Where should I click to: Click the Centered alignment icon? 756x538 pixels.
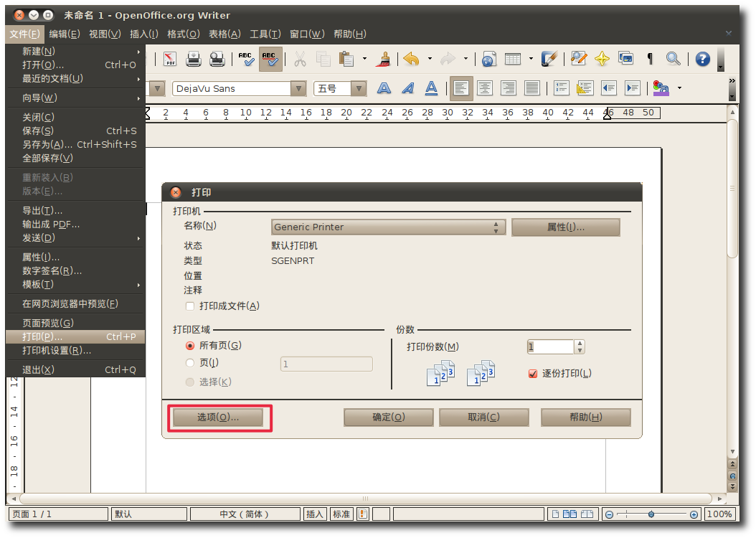(x=485, y=88)
